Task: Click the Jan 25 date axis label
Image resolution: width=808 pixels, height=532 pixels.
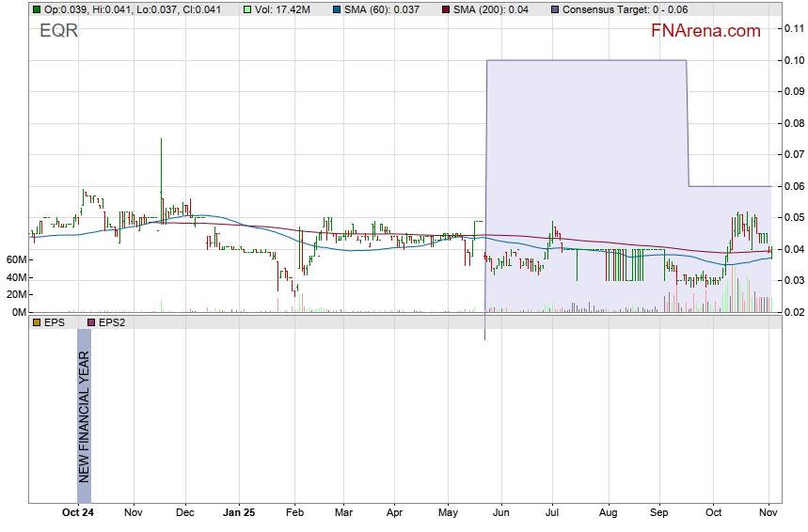Action: point(239,513)
